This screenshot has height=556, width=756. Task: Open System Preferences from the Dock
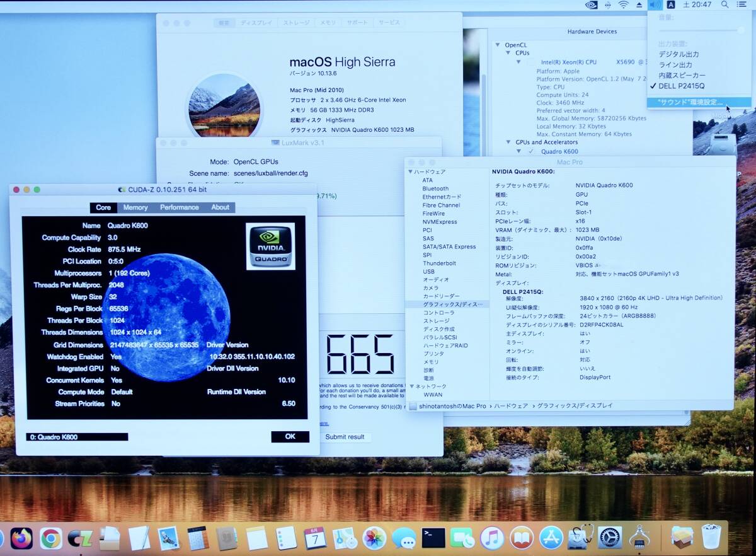point(610,538)
